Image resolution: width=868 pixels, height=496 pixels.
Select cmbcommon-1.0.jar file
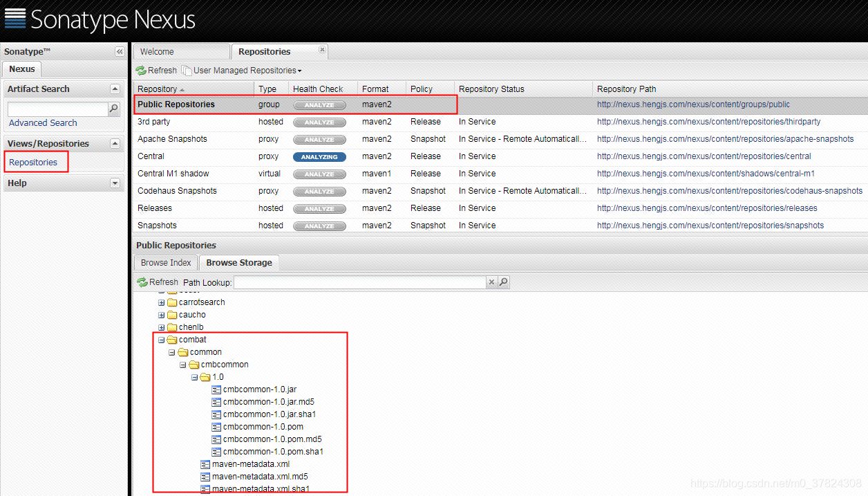259,389
